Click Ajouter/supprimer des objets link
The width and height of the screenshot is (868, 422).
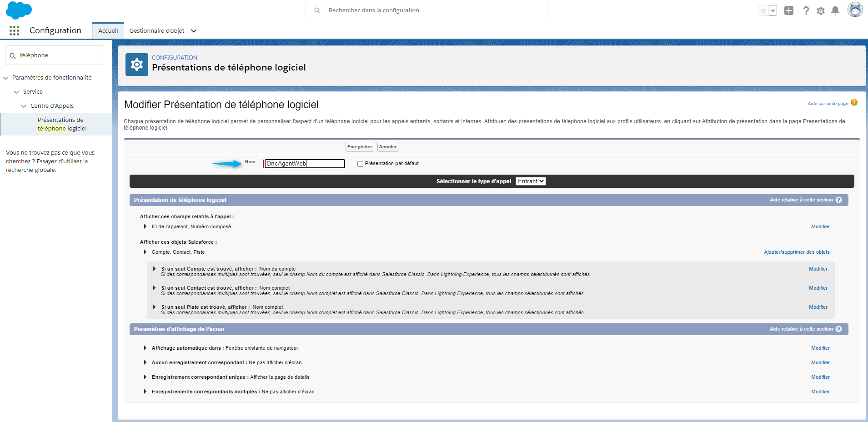pos(797,252)
